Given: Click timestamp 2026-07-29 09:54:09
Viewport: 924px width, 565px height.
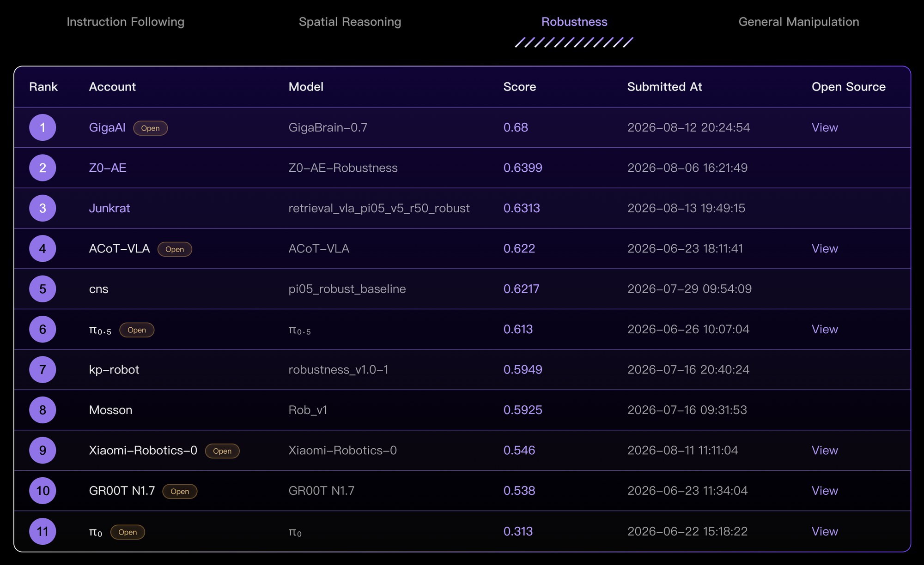Looking at the screenshot, I should (x=689, y=289).
